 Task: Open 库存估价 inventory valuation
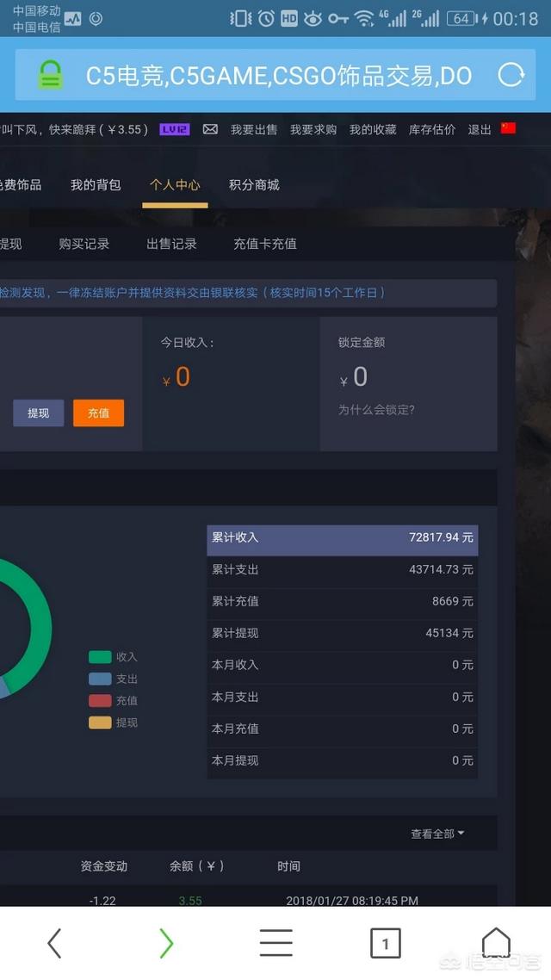pyautogui.click(x=432, y=129)
